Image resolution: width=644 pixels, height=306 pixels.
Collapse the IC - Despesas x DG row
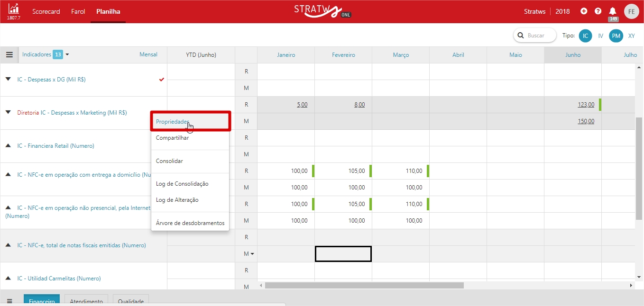[x=8, y=79]
